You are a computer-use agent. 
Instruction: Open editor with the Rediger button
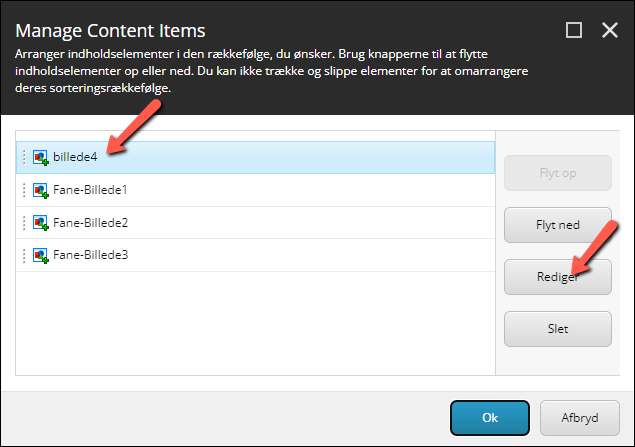coord(558,277)
